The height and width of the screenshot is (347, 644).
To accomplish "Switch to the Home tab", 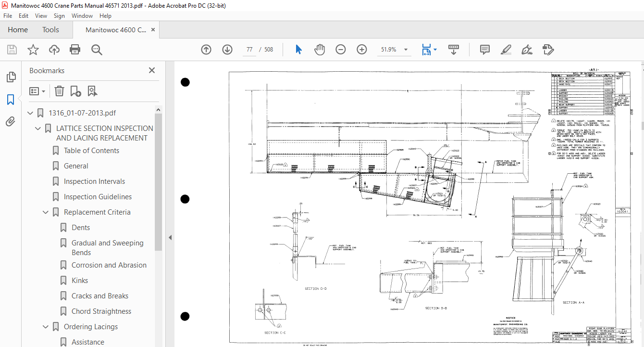I will 18,30.
